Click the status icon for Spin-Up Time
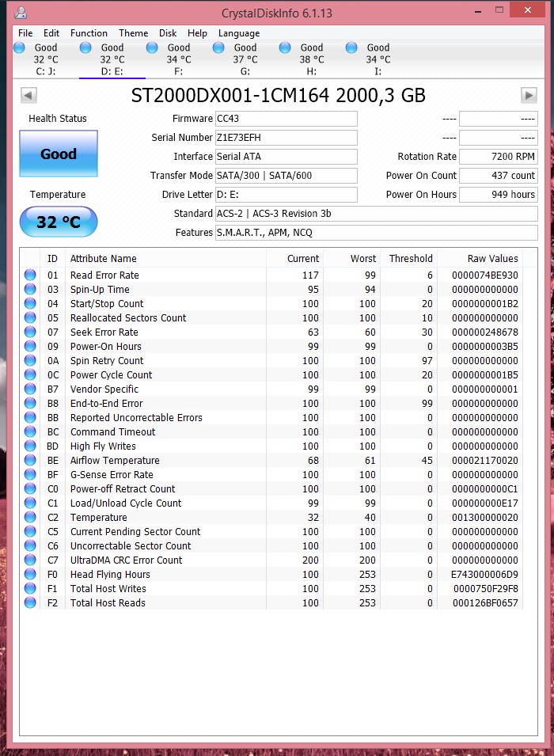This screenshot has width=554, height=756. (x=30, y=289)
